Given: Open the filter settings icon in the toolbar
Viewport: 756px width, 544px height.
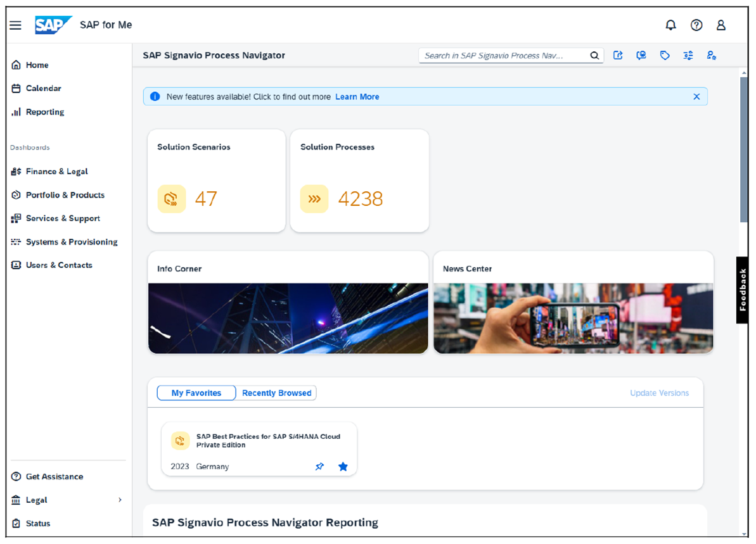Looking at the screenshot, I should [x=688, y=55].
